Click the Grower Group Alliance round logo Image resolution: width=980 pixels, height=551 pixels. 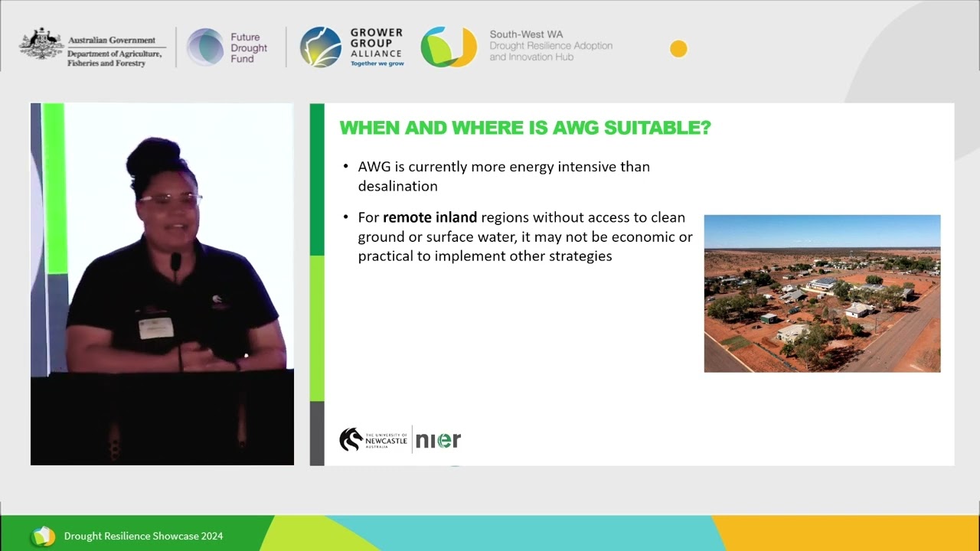(x=320, y=47)
